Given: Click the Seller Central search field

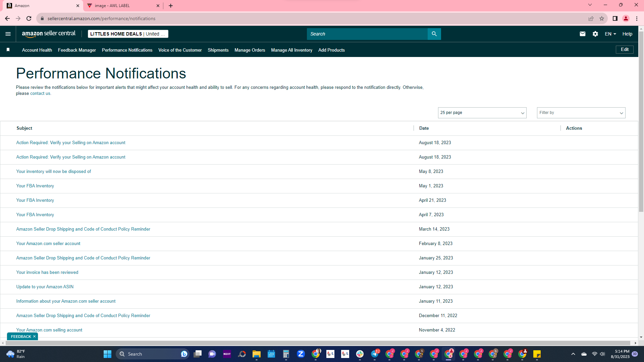Looking at the screenshot, I should (x=367, y=34).
